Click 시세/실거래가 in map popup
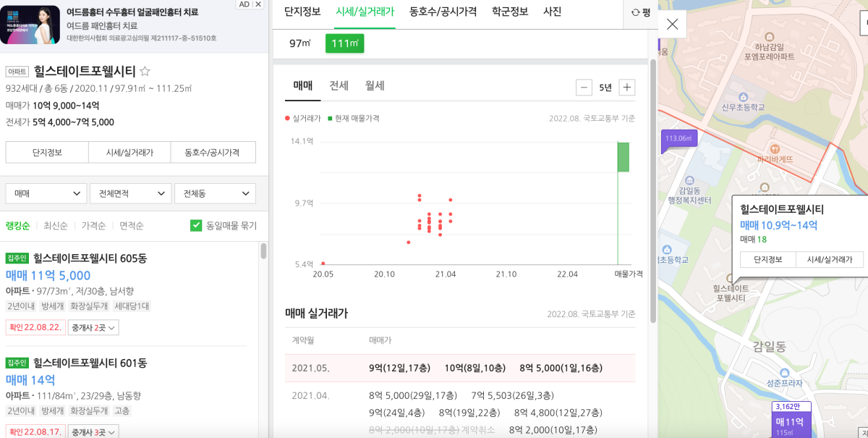Image resolution: width=868 pixels, height=438 pixels. (830, 259)
